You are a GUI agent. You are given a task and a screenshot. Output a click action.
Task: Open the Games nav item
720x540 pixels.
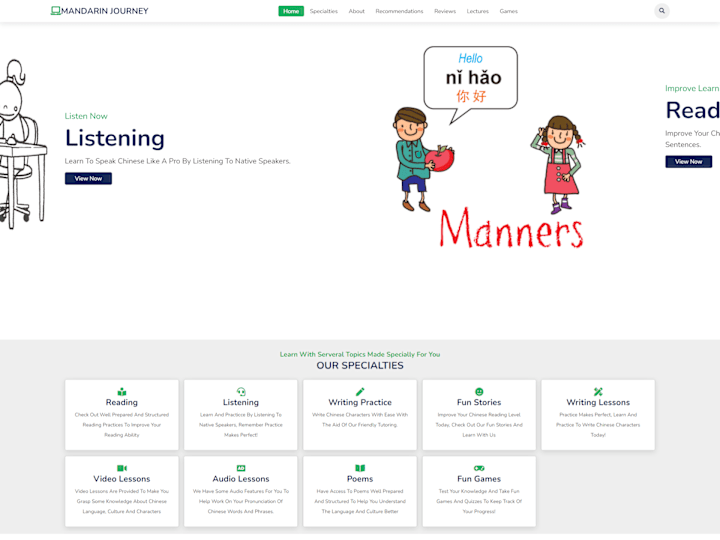click(508, 11)
